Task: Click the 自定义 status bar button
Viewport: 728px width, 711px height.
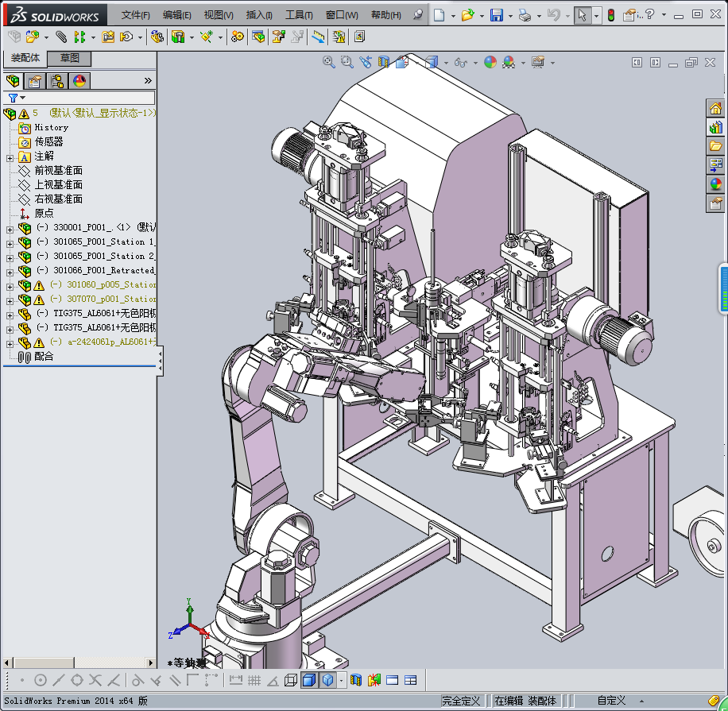Action: [x=612, y=701]
